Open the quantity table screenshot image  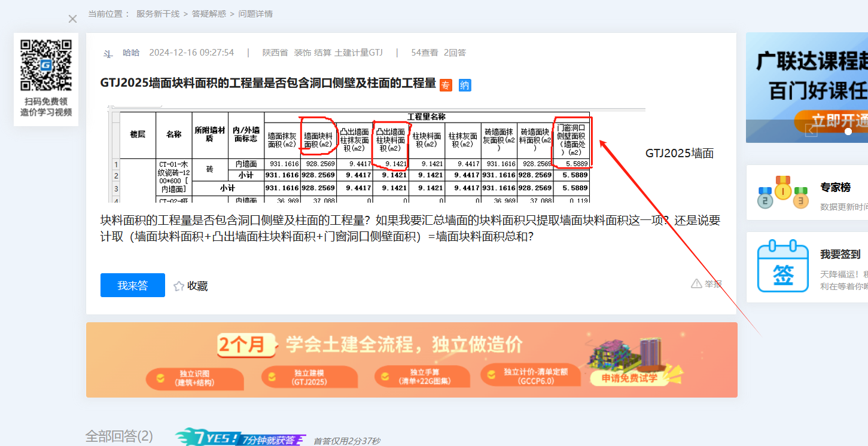376,154
